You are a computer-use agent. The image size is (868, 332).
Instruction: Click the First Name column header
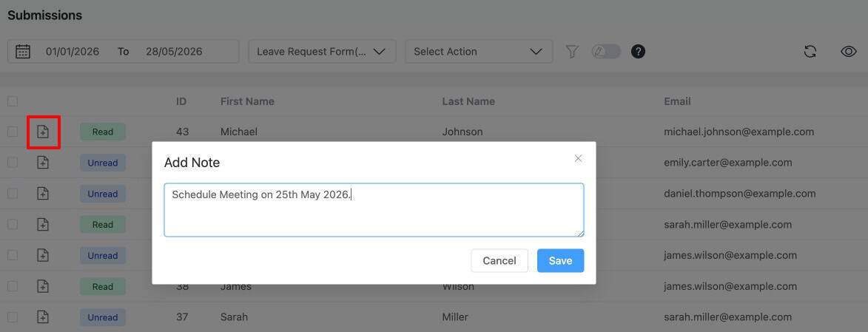247,101
